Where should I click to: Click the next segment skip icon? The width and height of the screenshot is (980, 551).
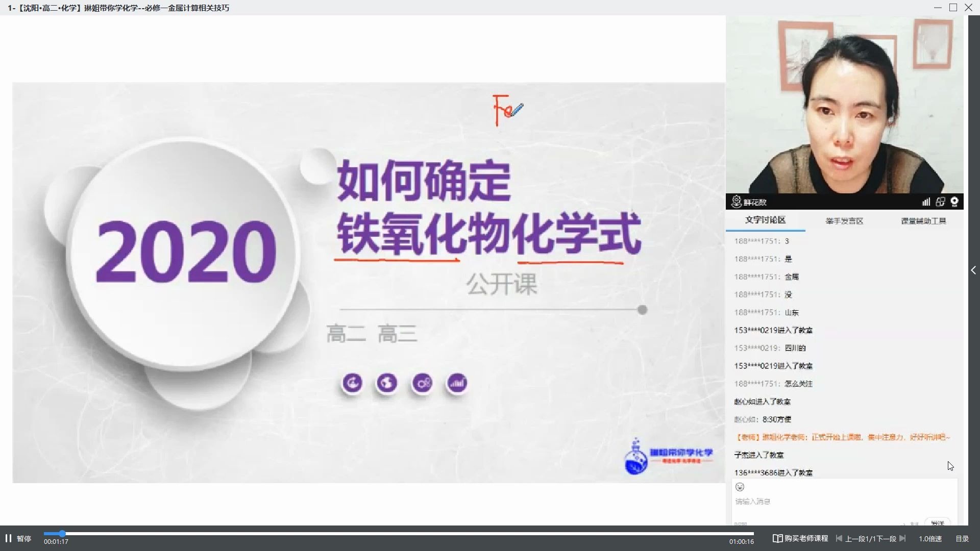tap(902, 539)
